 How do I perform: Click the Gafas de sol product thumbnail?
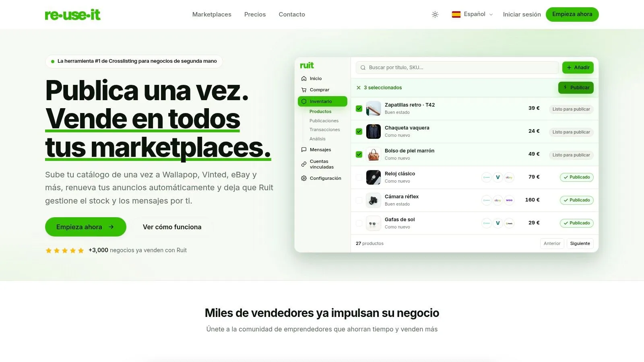pyautogui.click(x=374, y=223)
